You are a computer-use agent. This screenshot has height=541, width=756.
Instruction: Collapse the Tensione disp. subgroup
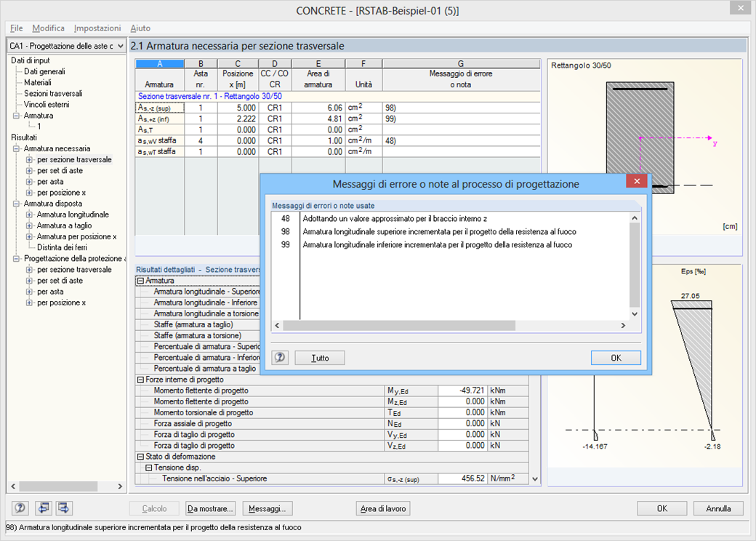pyautogui.click(x=149, y=468)
